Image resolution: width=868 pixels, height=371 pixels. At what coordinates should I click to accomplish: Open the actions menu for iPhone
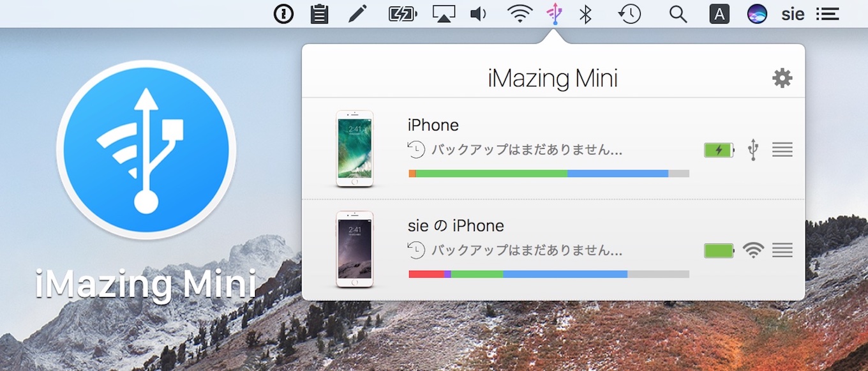[782, 149]
